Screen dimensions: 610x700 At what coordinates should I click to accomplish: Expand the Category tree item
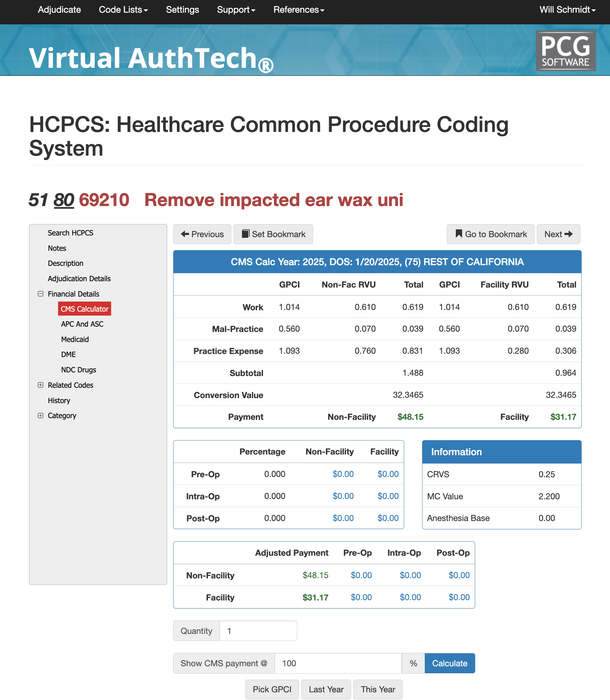40,415
